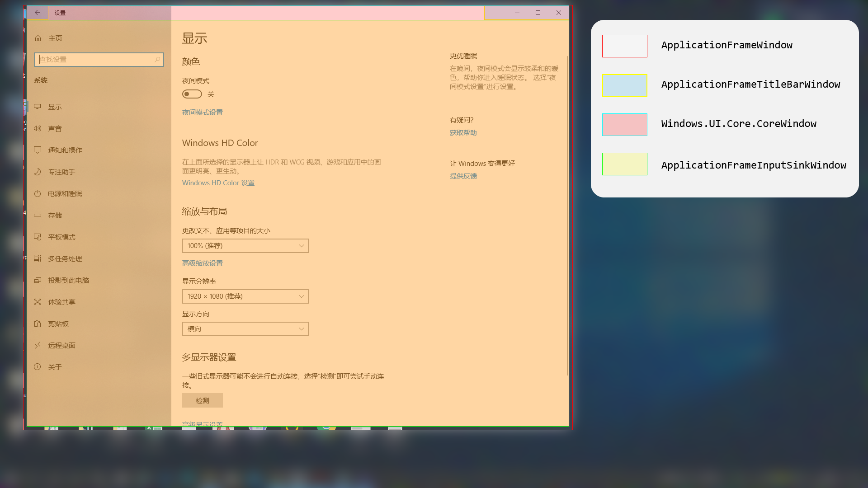Click the 提供反馈 feedback link
Image resolution: width=868 pixels, height=488 pixels.
click(463, 176)
